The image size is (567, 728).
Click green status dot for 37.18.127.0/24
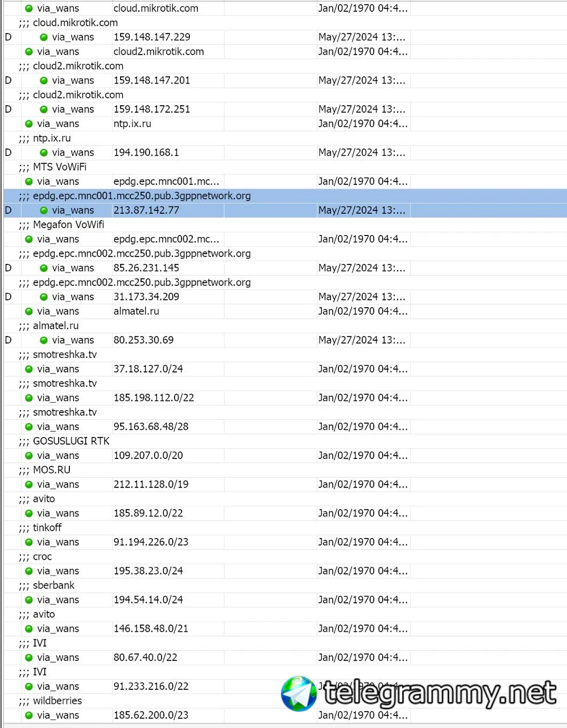pos(29,369)
